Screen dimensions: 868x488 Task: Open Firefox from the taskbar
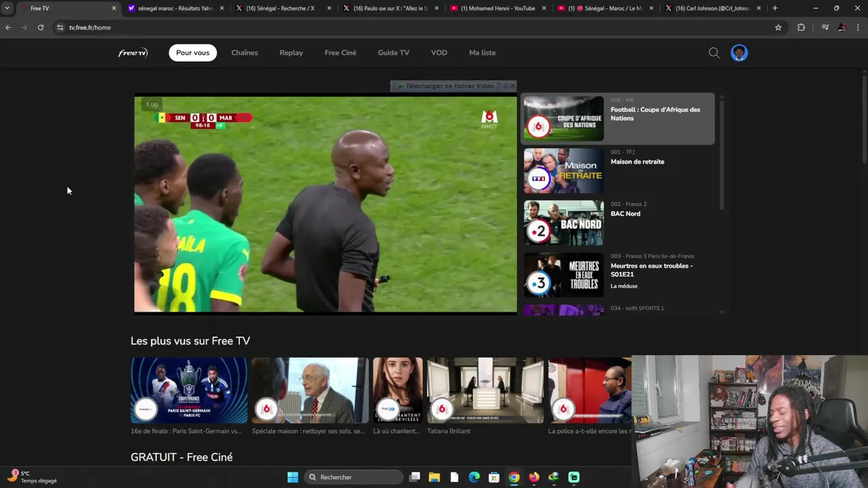(534, 477)
